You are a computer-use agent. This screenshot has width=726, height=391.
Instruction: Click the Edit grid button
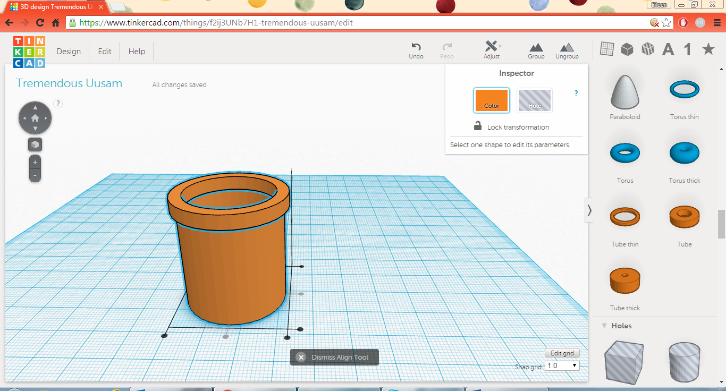click(562, 353)
